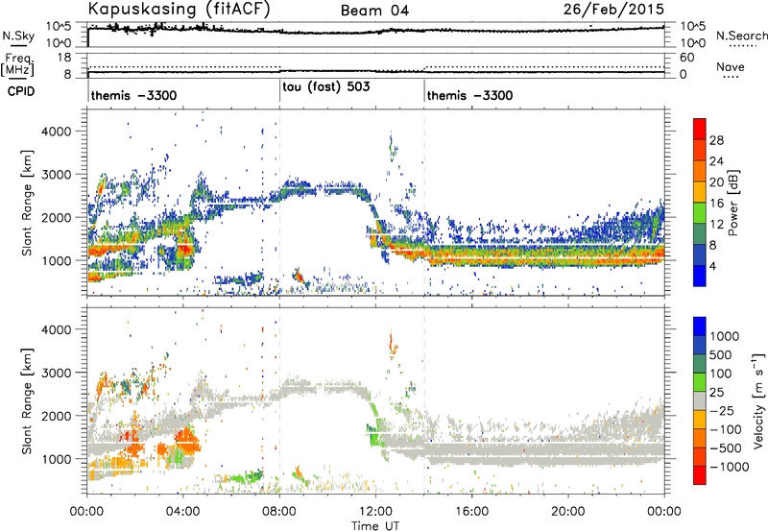Click the '18' frequency axis tick
The width and height of the screenshot is (768, 532).
[64, 58]
